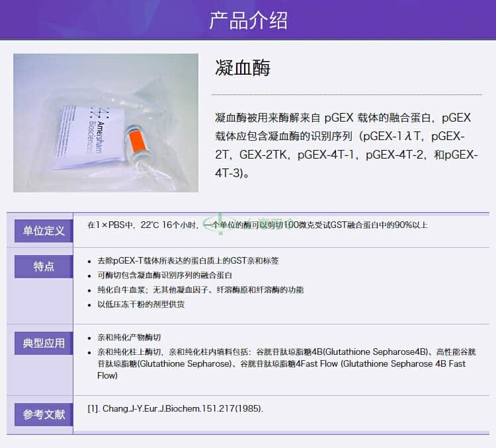Select the 典型应用 section label
This screenshot has width=496, height=448.
click(44, 343)
